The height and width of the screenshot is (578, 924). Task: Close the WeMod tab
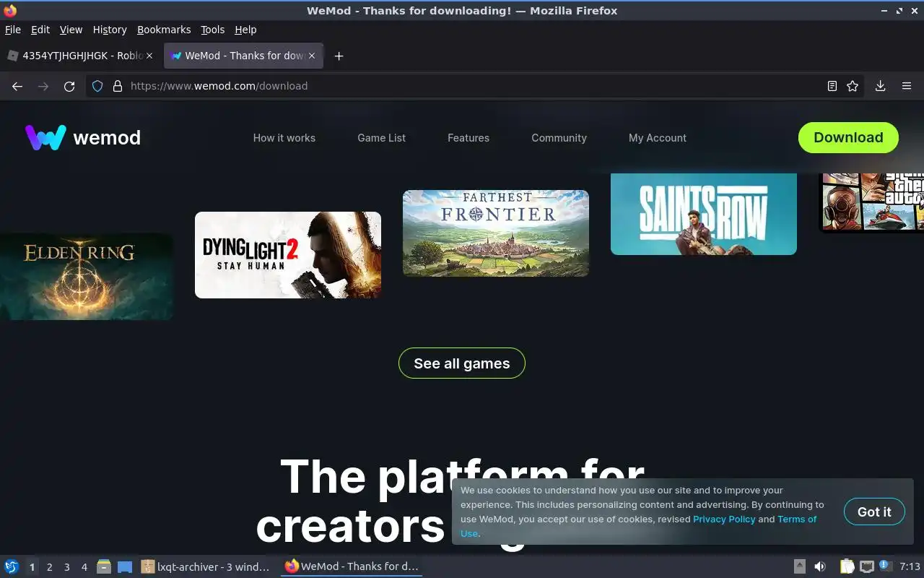[x=312, y=56]
